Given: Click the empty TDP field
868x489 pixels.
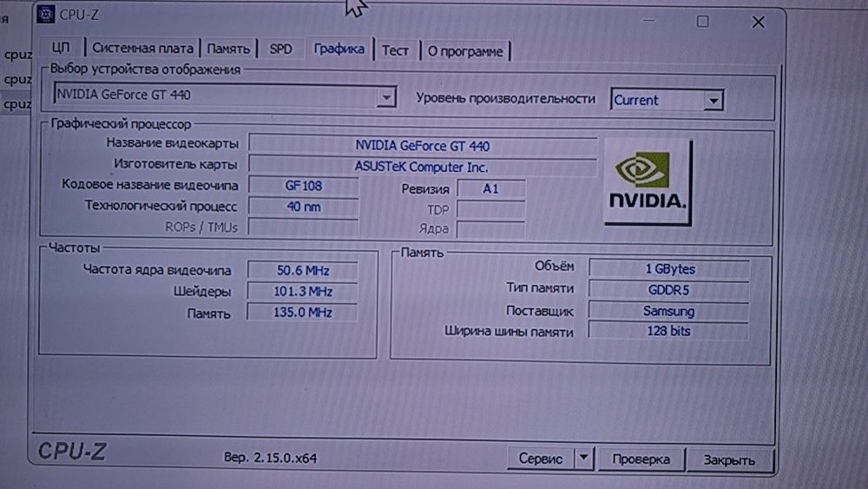Looking at the screenshot, I should pyautogui.click(x=490, y=210).
